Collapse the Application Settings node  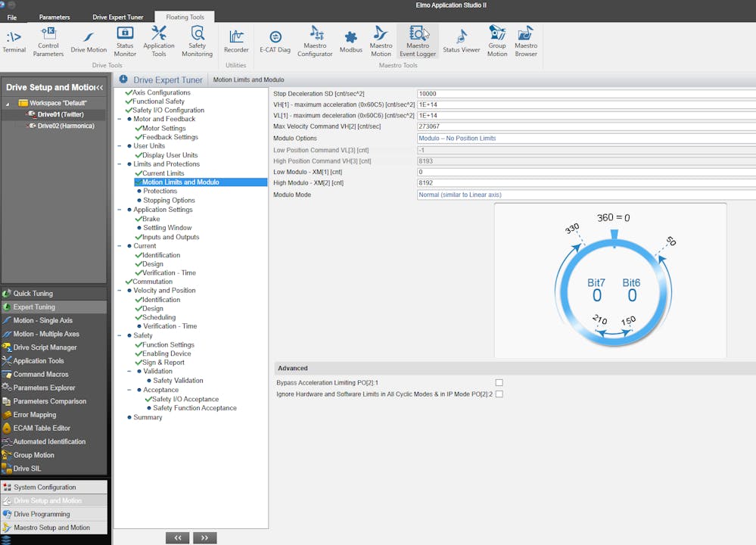[120, 210]
